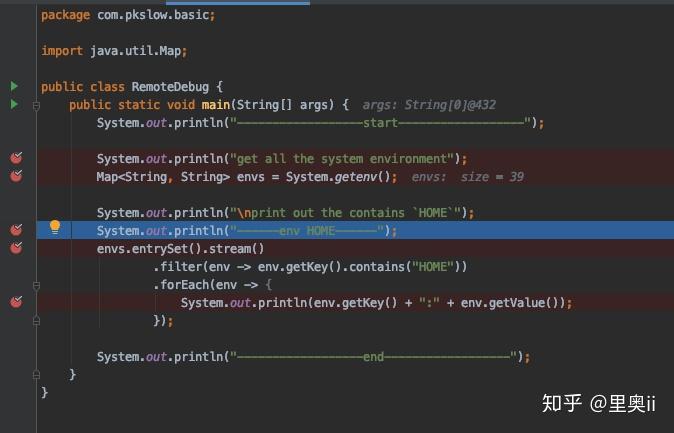Open the yellow lightbulb intention actions
674x433 pixels.
[x=55, y=227]
